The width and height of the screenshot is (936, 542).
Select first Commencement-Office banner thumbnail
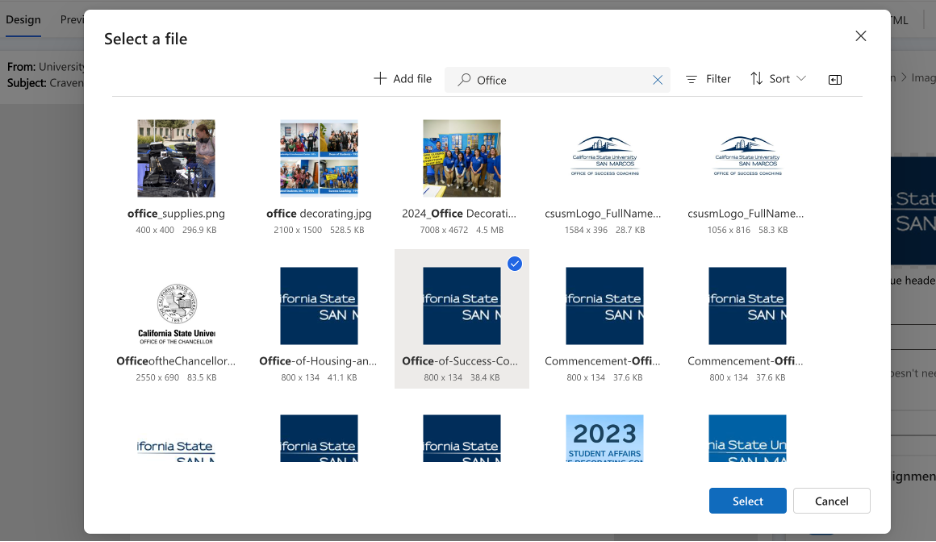605,306
